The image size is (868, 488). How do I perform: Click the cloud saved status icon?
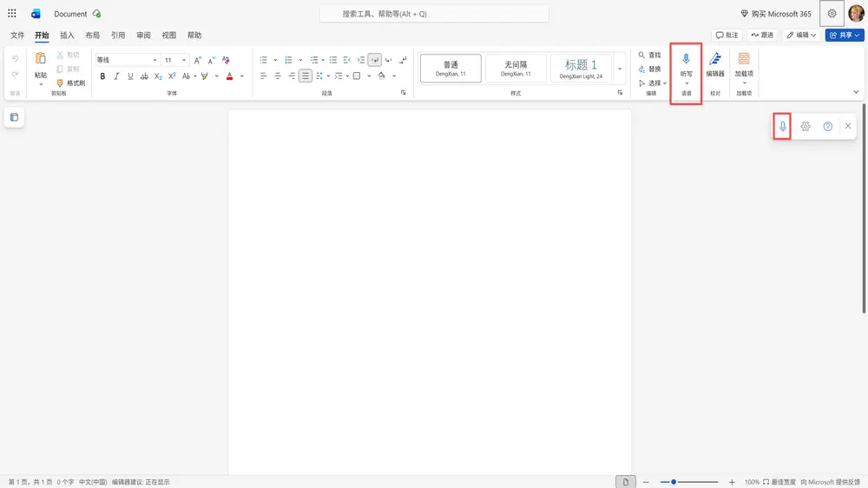[97, 14]
